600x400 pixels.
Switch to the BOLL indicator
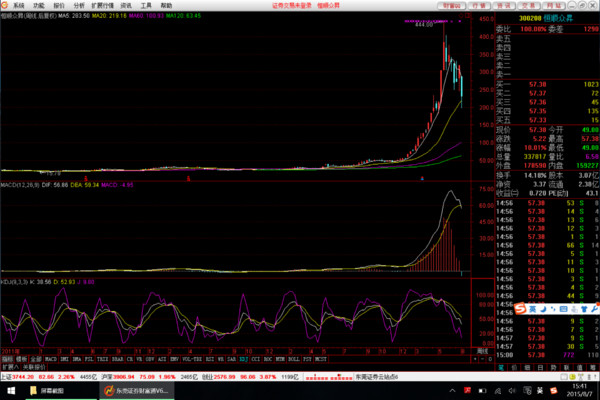pos(293,359)
